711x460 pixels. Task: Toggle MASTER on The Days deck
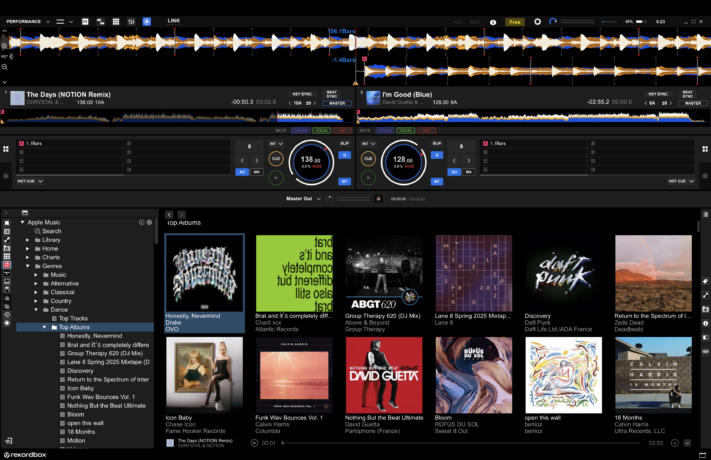(337, 103)
